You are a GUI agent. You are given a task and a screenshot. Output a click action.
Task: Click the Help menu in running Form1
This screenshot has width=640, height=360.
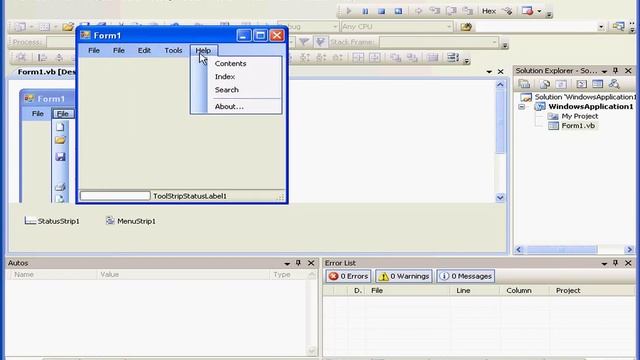pos(203,51)
